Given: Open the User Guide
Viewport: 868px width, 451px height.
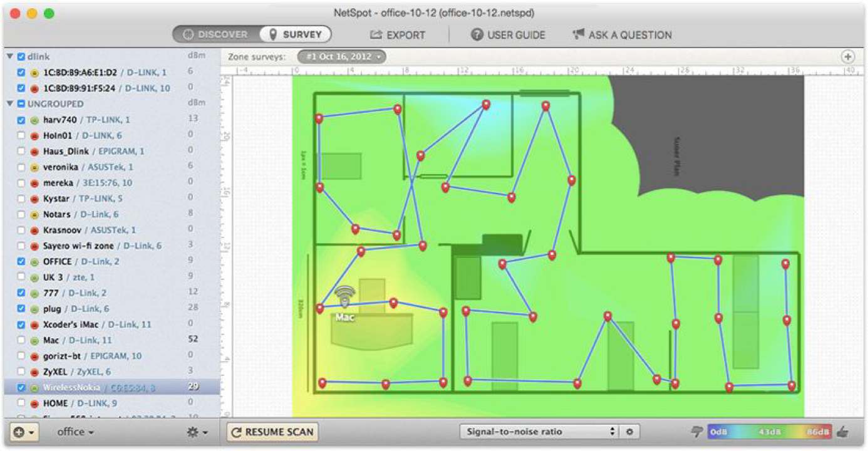Looking at the screenshot, I should click(x=508, y=35).
